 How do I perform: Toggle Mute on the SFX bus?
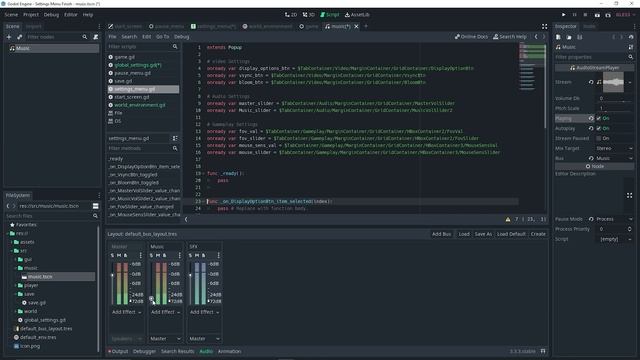point(197,256)
